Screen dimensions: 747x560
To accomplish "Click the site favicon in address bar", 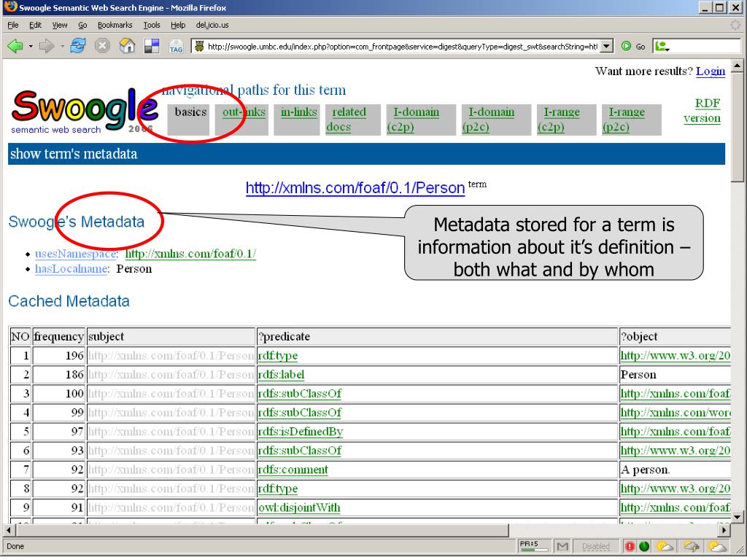I will (200, 46).
